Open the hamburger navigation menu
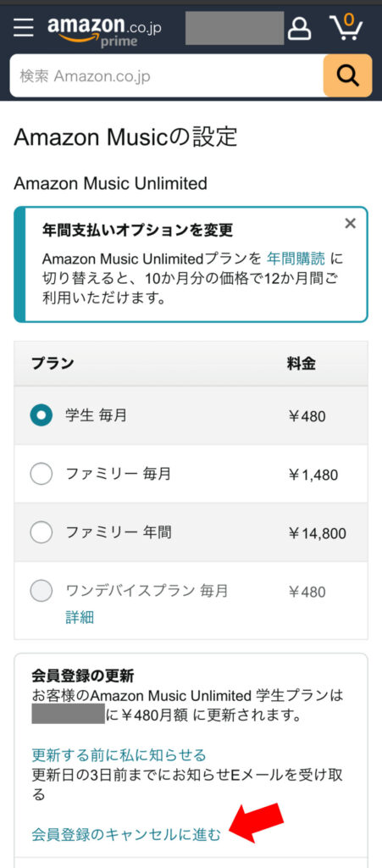 (x=23, y=27)
